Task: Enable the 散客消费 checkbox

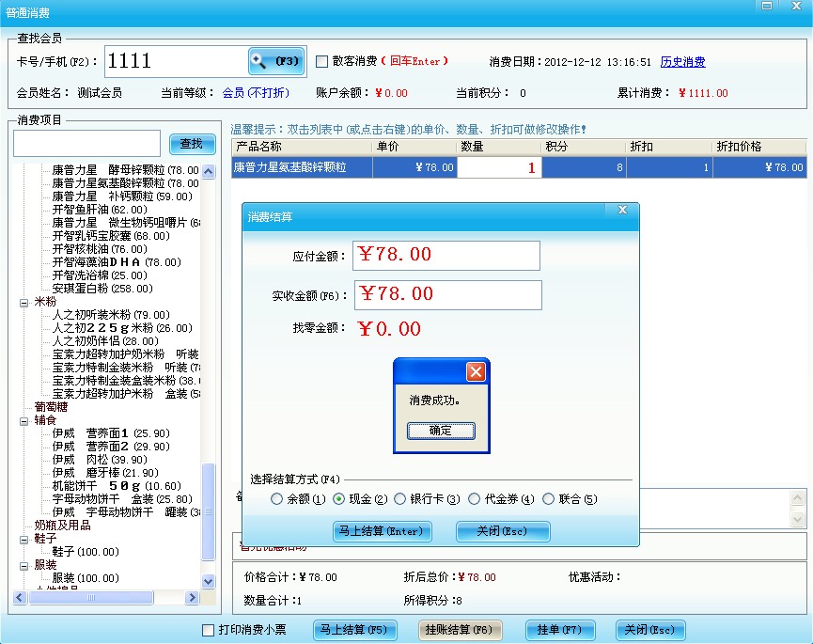Action: (320, 60)
